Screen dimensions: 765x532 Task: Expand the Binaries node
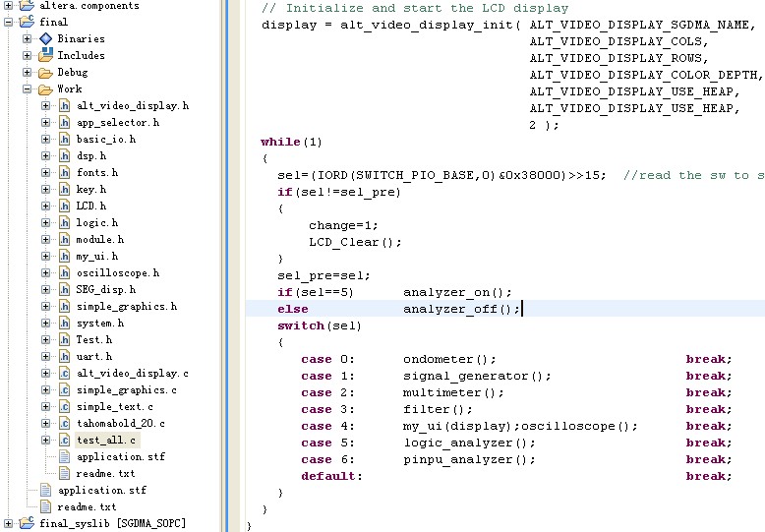pyautogui.click(x=27, y=38)
